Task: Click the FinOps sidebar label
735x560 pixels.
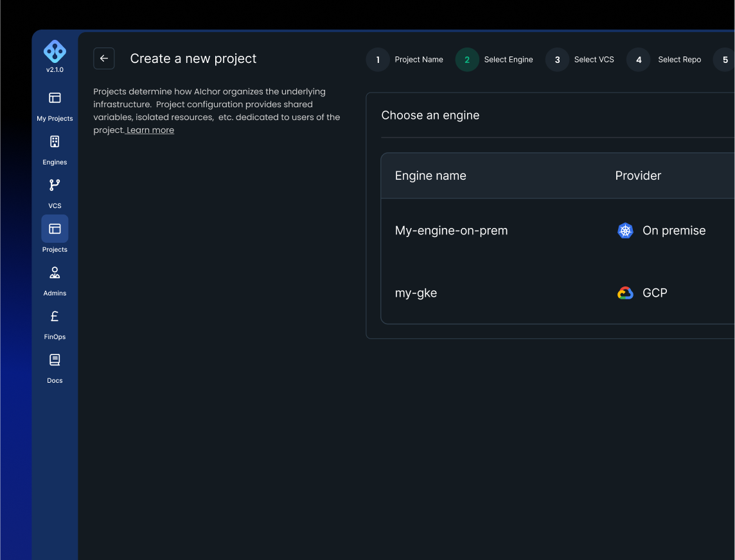Action: [55, 337]
